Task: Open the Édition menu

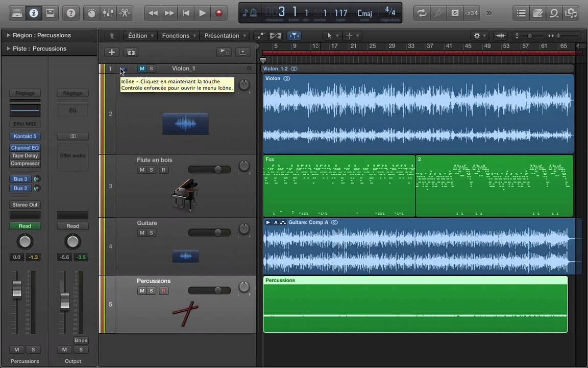Action: [141, 36]
